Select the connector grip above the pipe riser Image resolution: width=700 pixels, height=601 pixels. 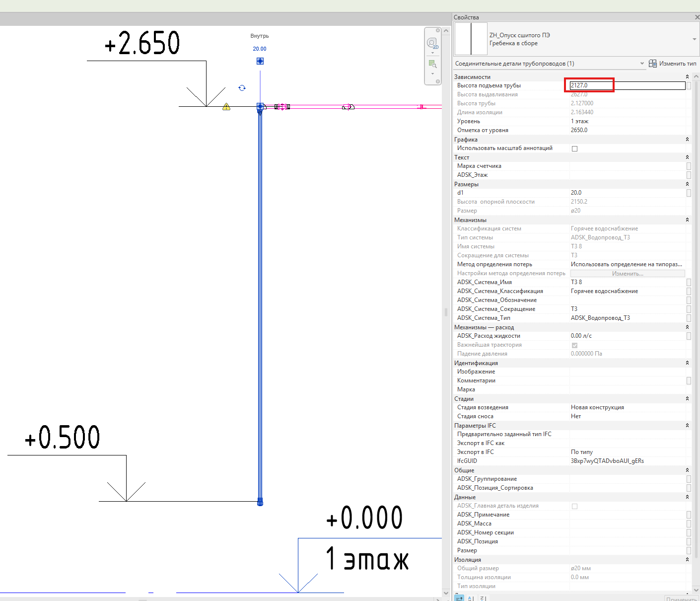click(x=260, y=61)
